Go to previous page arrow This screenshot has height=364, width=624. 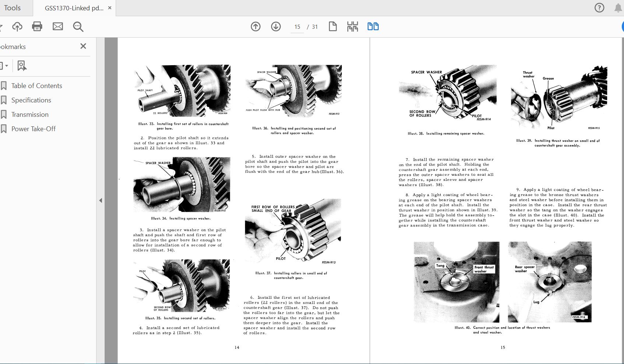pos(256,27)
